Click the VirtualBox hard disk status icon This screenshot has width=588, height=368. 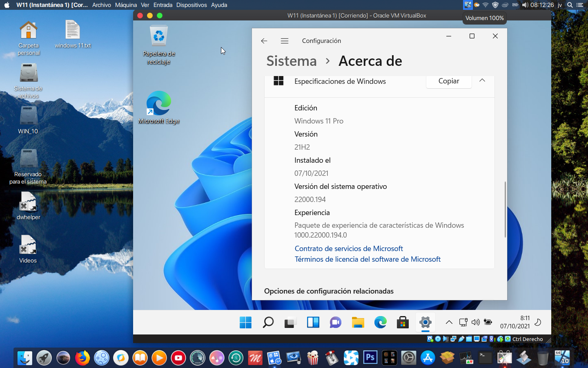pos(430,339)
